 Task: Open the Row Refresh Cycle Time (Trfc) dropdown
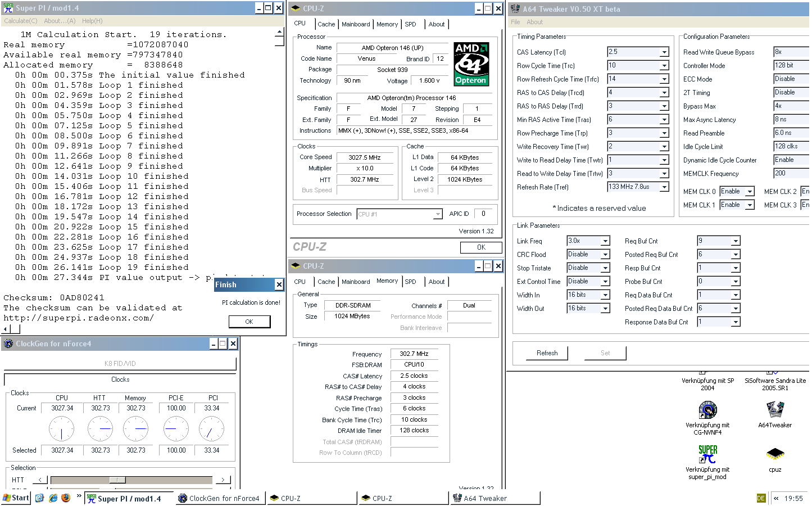(x=664, y=79)
